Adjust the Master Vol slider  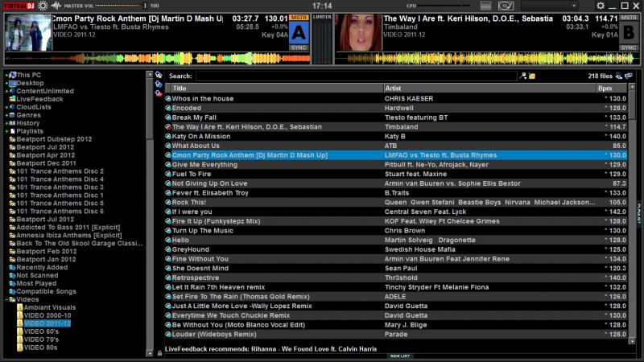(x=121, y=6)
